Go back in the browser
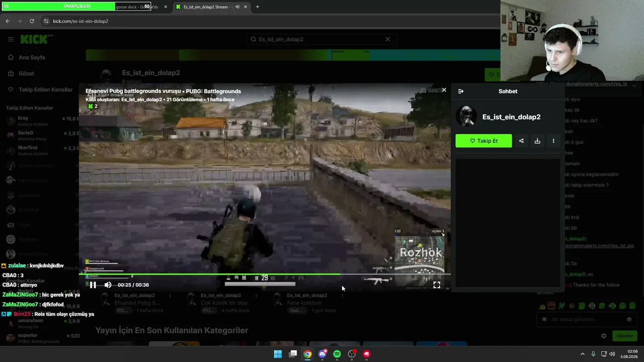This screenshot has height=362, width=644. point(8,21)
